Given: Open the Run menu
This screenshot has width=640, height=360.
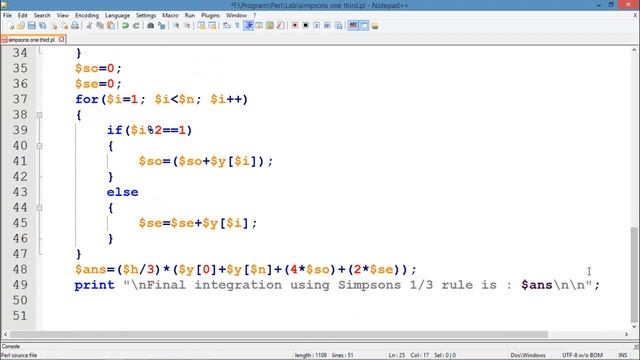Looking at the screenshot, I should coord(190,16).
